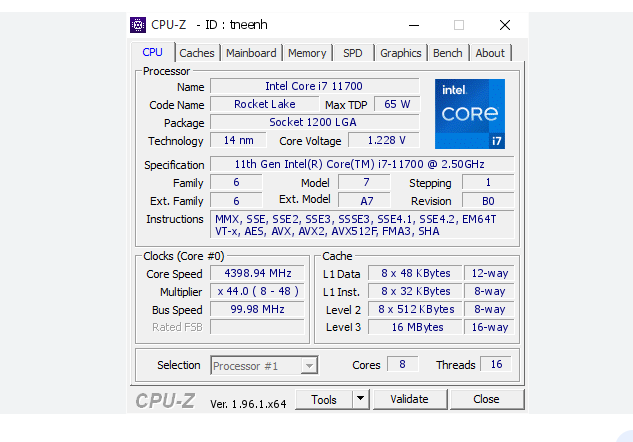This screenshot has width=633, height=442.
Task: Switch to the Mainboard tab
Action: [251, 53]
